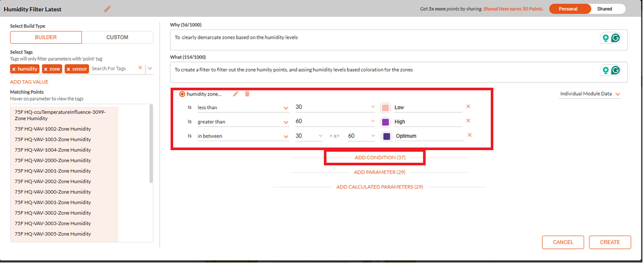Edit the High label field

coord(427,122)
